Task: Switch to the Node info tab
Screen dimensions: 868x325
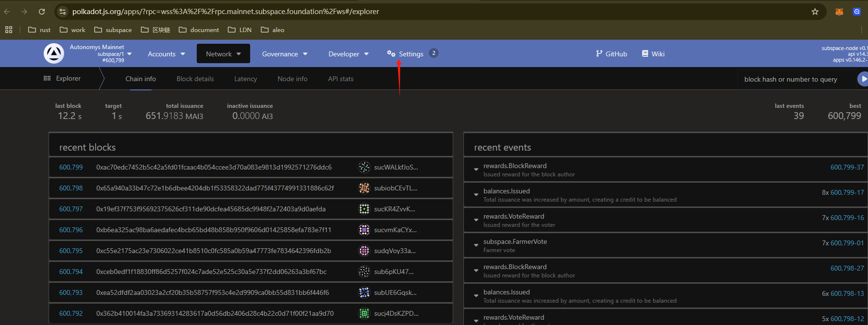Action: click(292, 79)
